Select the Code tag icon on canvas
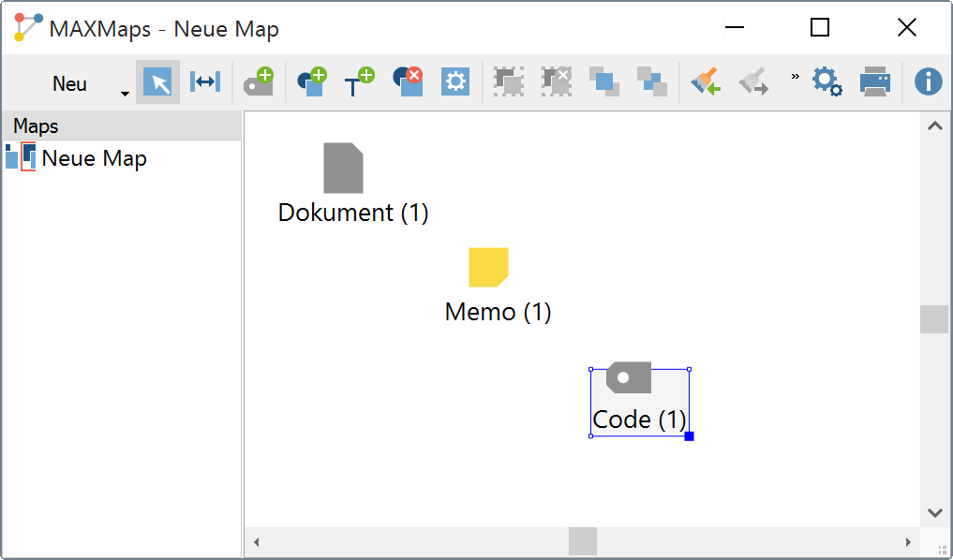The height and width of the screenshot is (560, 953). point(629,377)
